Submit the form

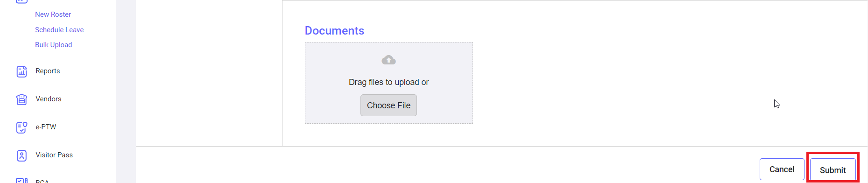pyautogui.click(x=833, y=170)
